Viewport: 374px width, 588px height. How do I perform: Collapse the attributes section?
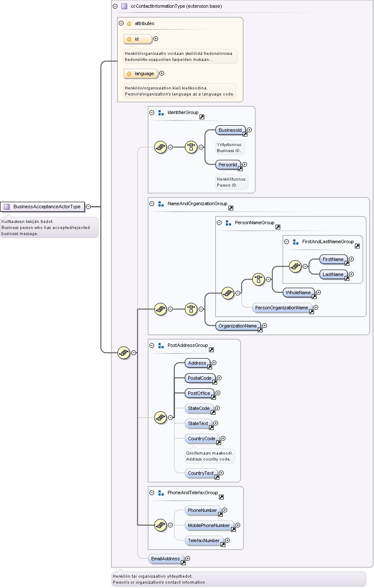(121, 23)
